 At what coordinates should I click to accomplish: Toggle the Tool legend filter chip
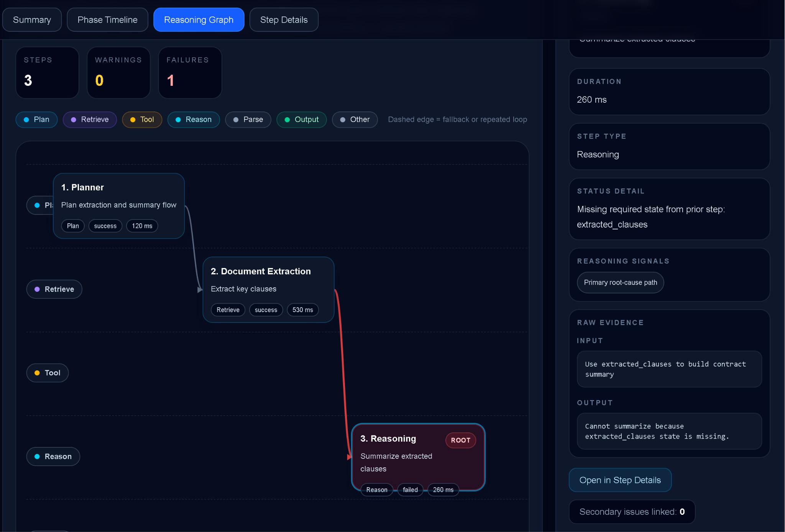pos(142,119)
